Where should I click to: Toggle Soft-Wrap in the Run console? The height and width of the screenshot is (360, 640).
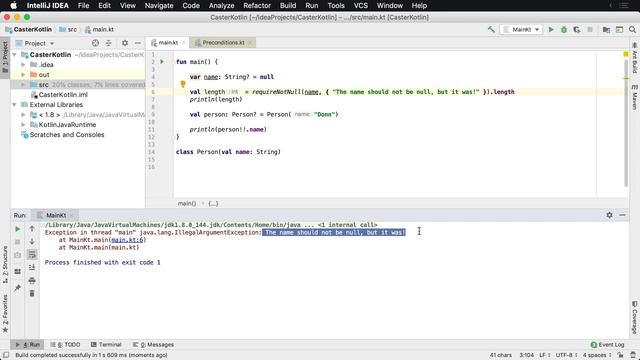pos(32,255)
